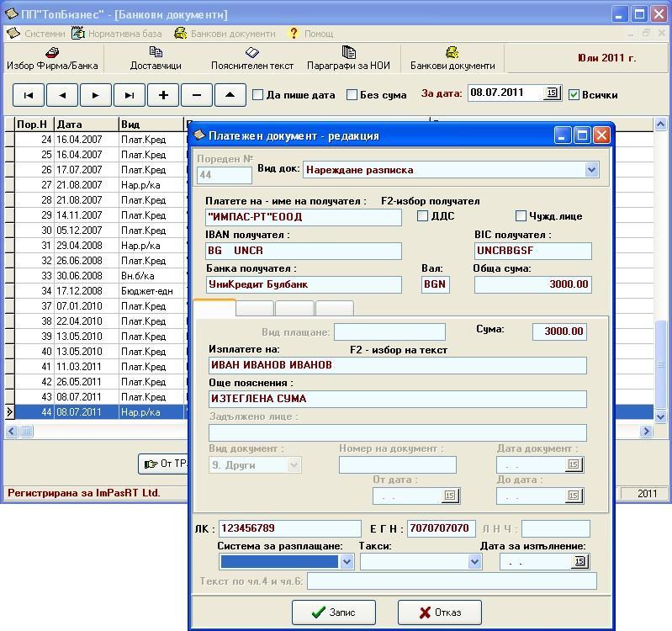
Task: Open Системни menu
Action: pyautogui.click(x=45, y=34)
